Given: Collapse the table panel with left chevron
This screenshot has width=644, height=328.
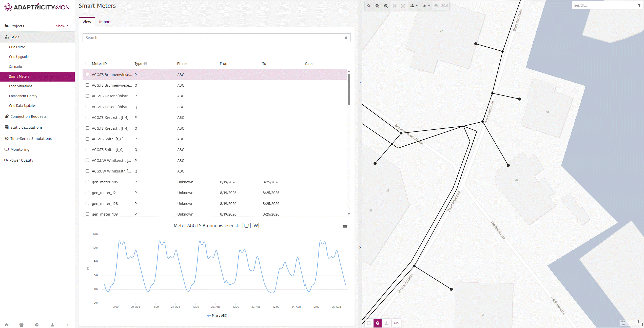Looking at the screenshot, I should [x=360, y=82].
